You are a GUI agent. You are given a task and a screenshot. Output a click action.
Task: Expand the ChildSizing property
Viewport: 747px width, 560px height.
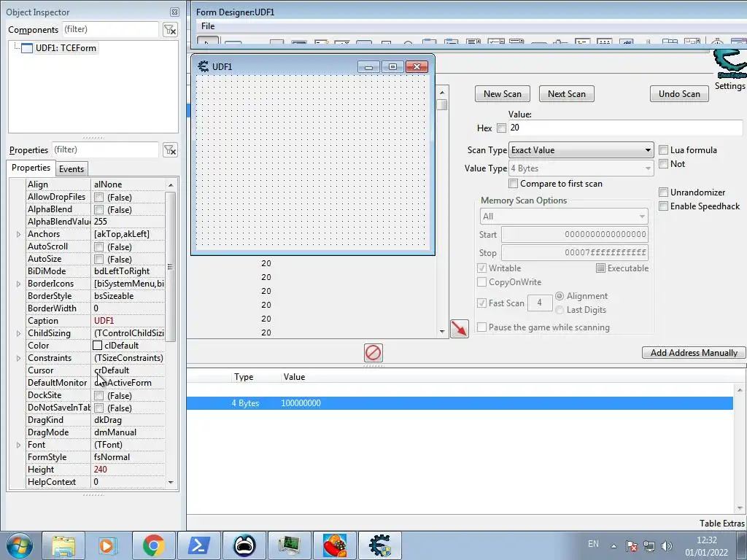18,333
